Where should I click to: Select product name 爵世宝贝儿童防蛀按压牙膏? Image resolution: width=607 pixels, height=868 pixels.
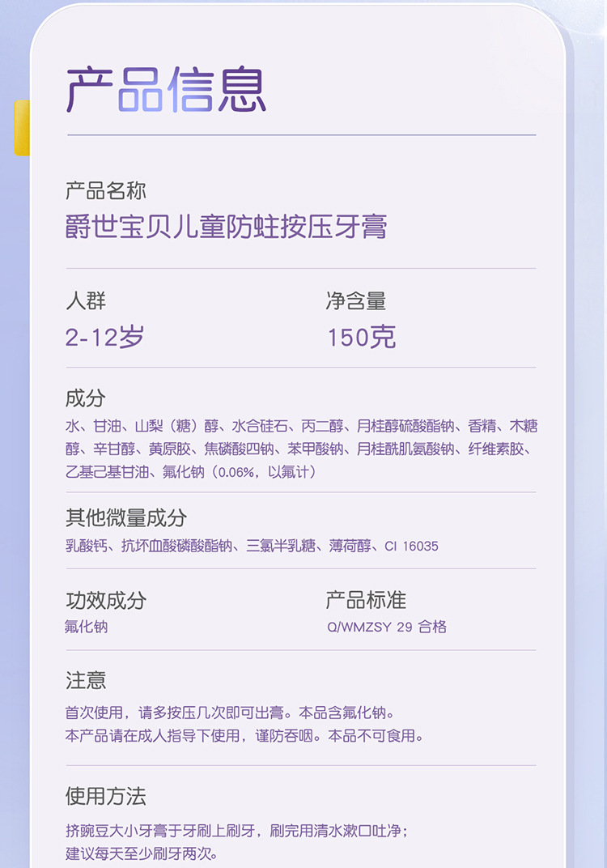coord(227,227)
